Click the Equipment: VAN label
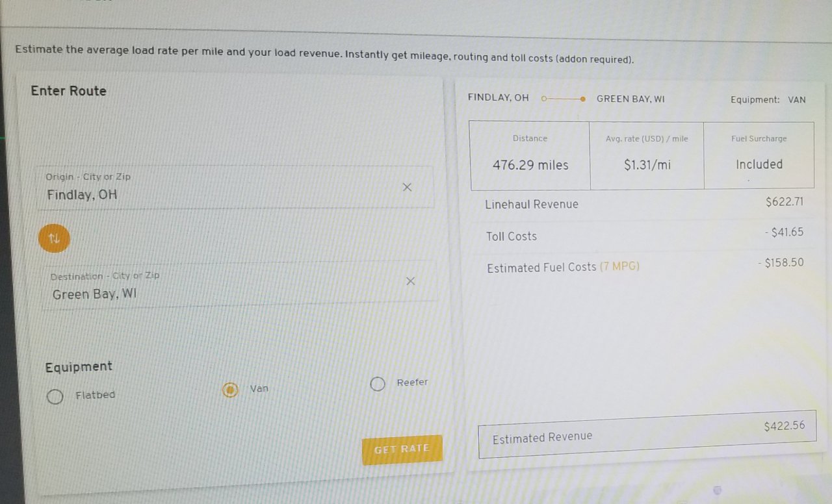Viewport: 832px width, 504px height. tap(768, 100)
